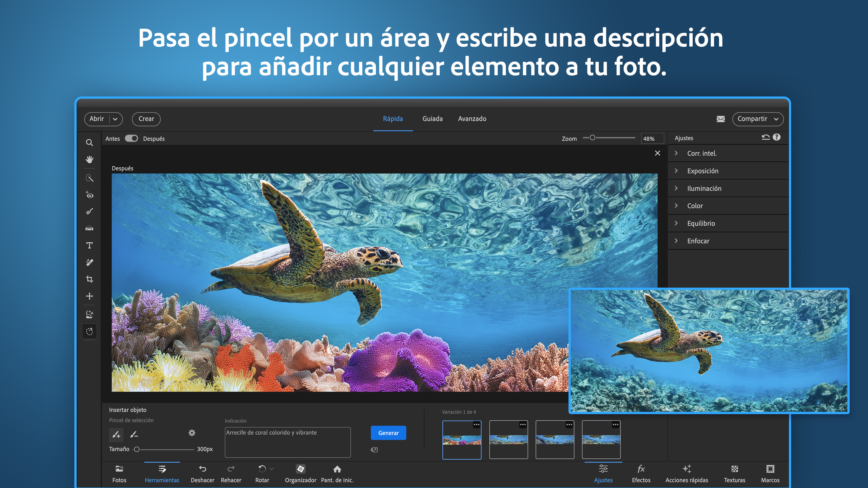Viewport: 868px width, 488px height.
Task: Reset adjustments using the Ajustes reset arrow
Action: (x=766, y=137)
